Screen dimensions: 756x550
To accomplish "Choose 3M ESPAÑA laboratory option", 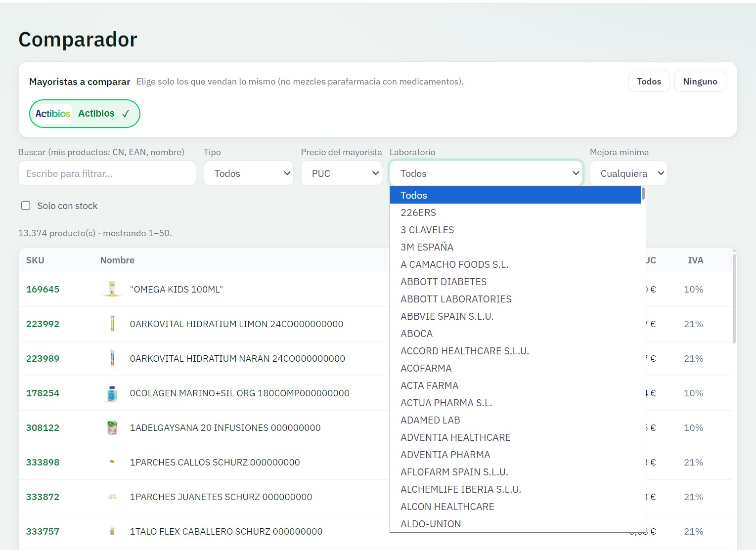I will pos(515,247).
